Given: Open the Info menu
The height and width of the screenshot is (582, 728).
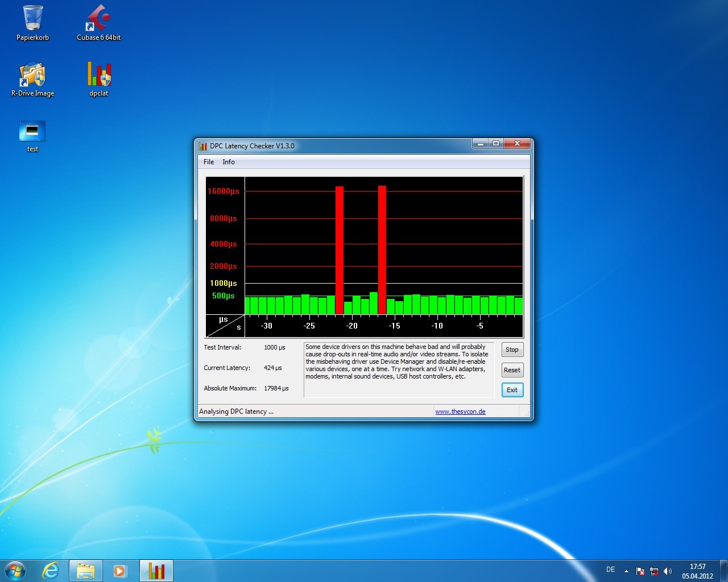Looking at the screenshot, I should 229,162.
